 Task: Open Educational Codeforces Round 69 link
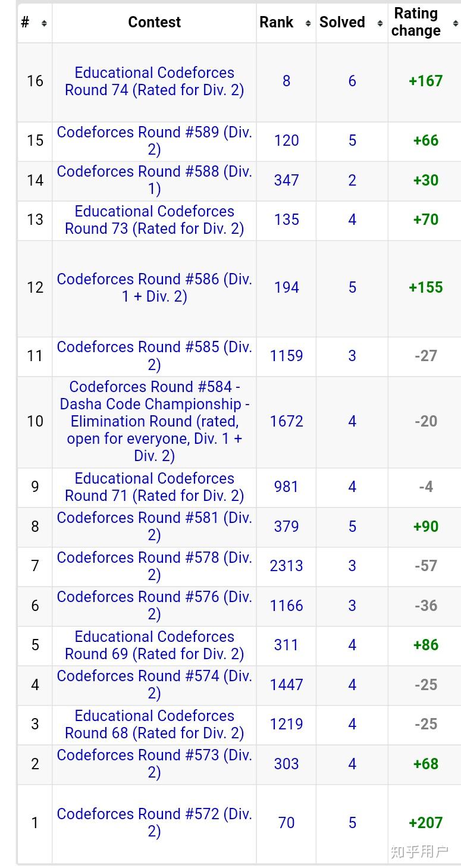coord(154,645)
